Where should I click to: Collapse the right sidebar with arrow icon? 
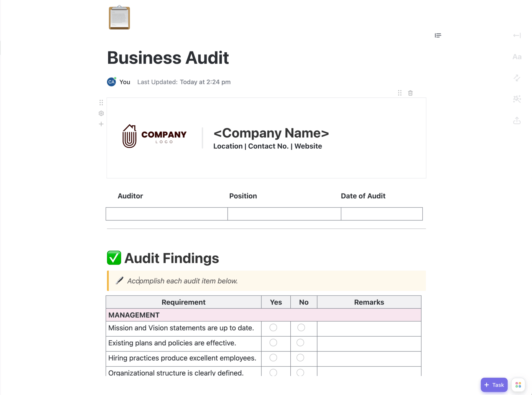[516, 35]
